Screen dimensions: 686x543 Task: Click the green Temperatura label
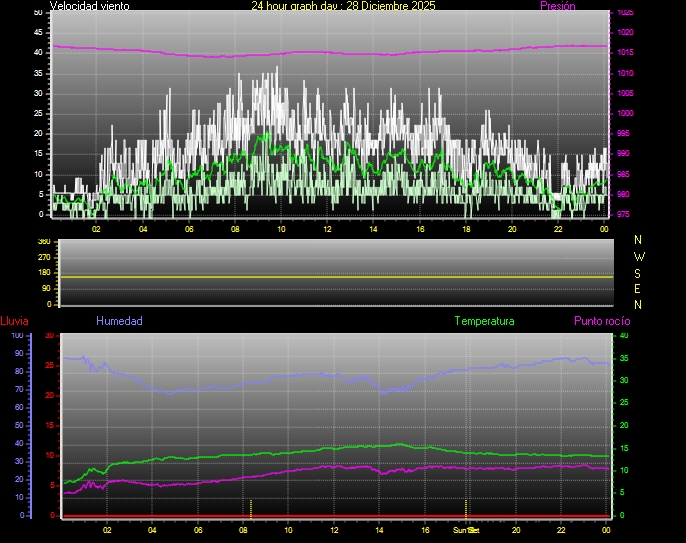tap(484, 321)
